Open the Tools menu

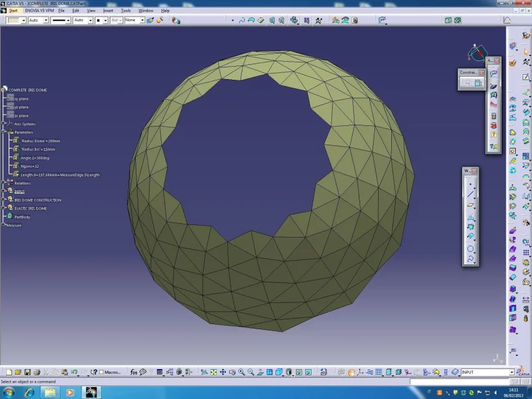(x=126, y=11)
